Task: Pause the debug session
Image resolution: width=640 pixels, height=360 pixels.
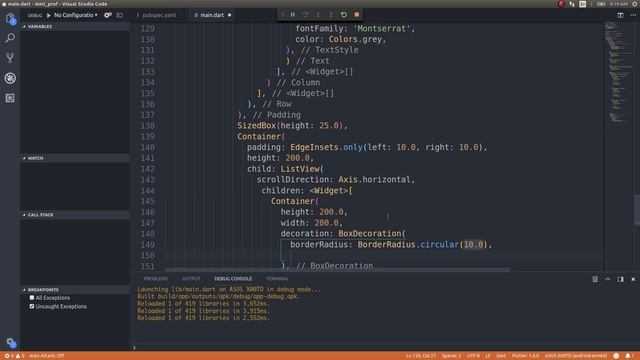Action: pyautogui.click(x=293, y=15)
